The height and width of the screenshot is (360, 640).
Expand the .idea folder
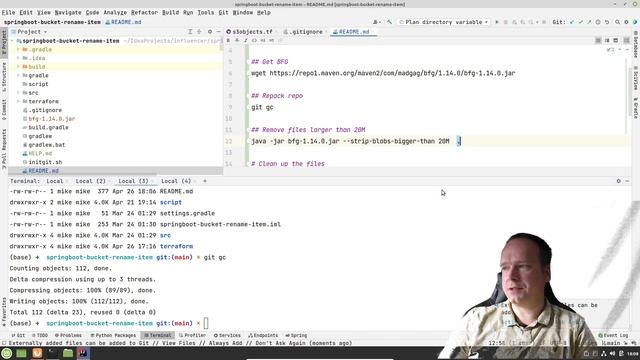point(18,58)
